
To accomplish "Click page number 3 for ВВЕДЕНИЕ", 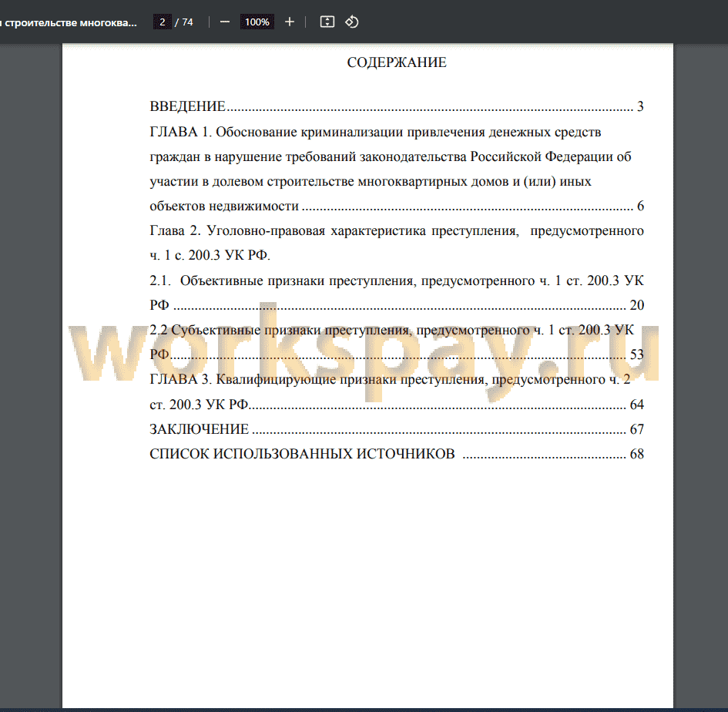I will pyautogui.click(x=640, y=106).
